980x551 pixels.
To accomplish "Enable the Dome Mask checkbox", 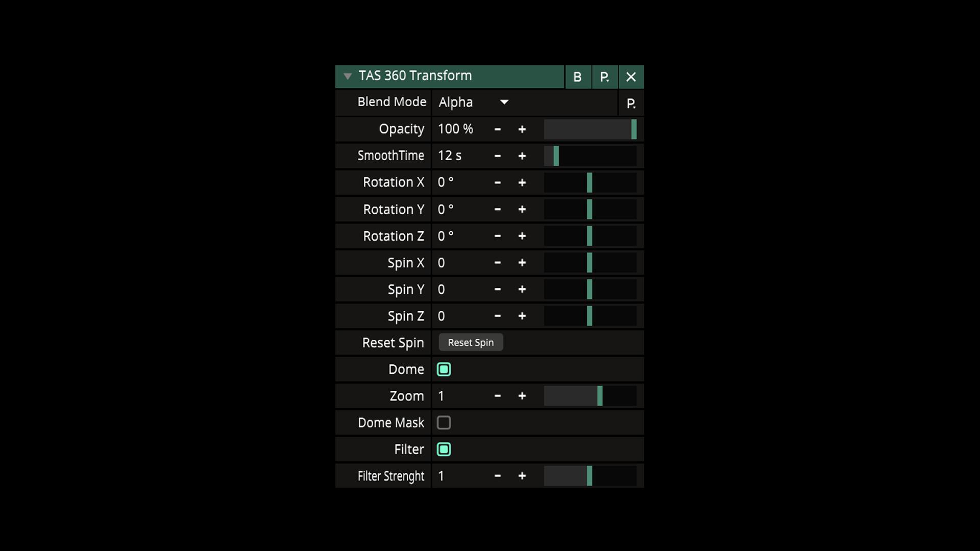I will tap(444, 422).
